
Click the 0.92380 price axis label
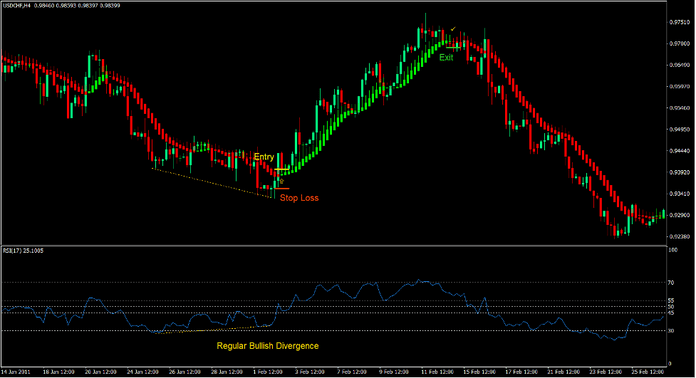(x=680, y=236)
